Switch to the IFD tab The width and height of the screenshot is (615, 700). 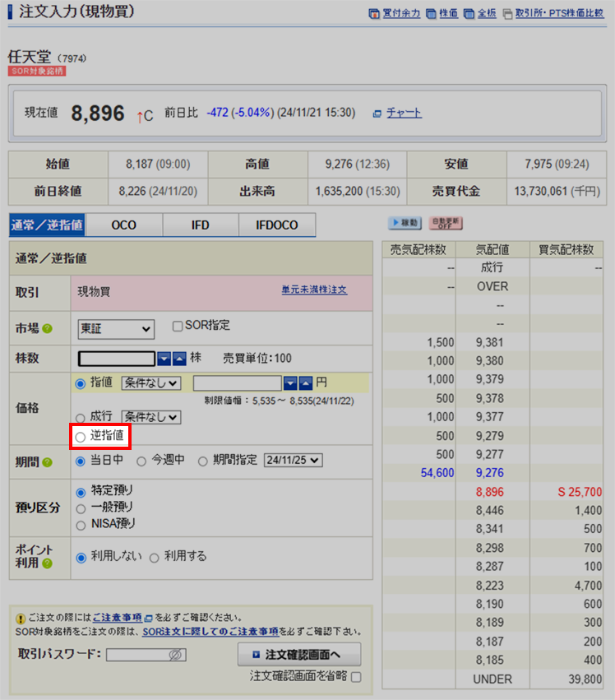coord(201,225)
